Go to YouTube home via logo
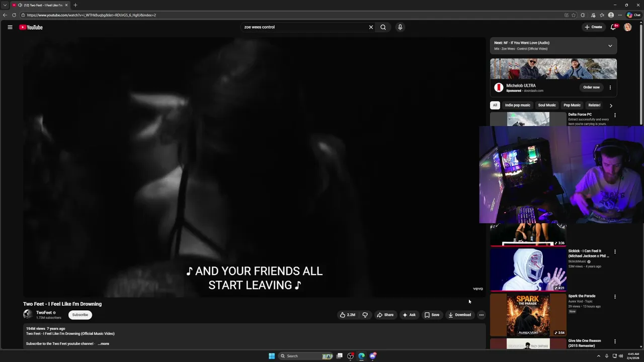The image size is (644, 362). 31,27
